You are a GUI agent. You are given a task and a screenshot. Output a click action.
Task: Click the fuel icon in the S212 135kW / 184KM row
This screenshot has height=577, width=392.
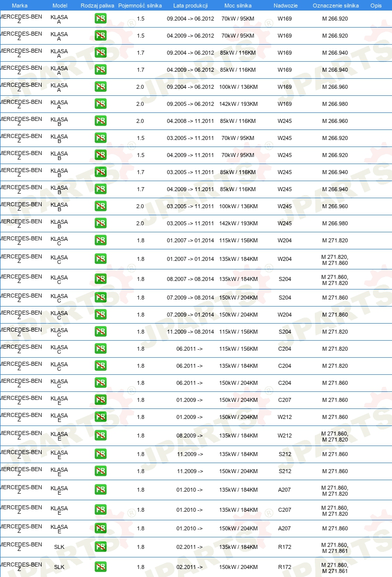100,454
